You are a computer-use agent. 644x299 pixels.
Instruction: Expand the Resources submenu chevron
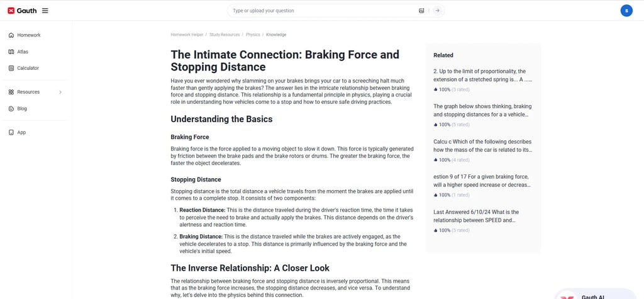(x=60, y=92)
